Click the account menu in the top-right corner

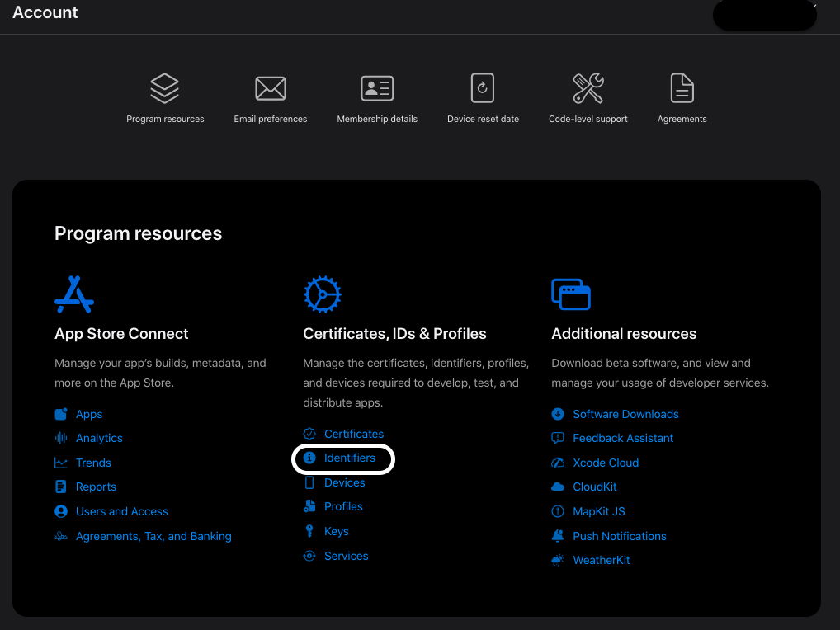(x=763, y=15)
